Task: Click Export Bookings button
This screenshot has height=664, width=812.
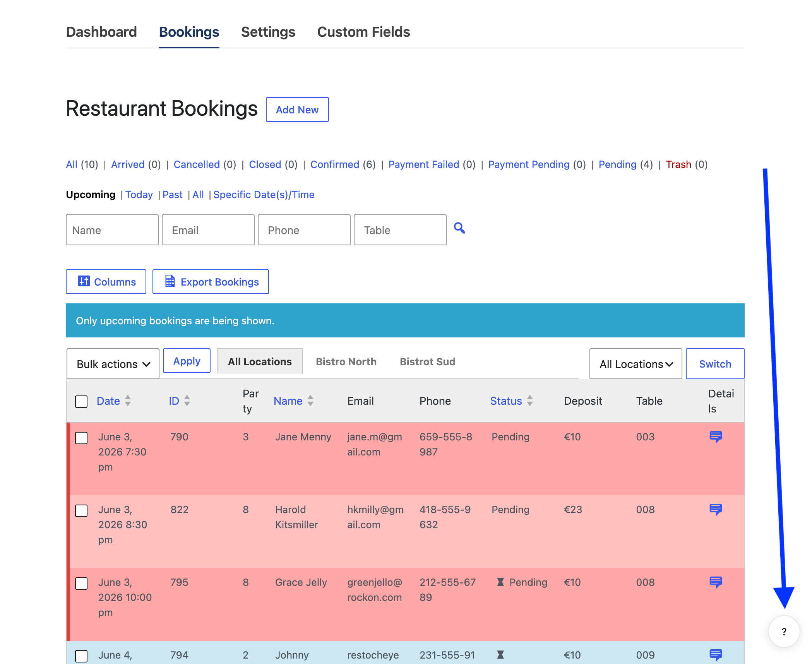Action: (211, 282)
